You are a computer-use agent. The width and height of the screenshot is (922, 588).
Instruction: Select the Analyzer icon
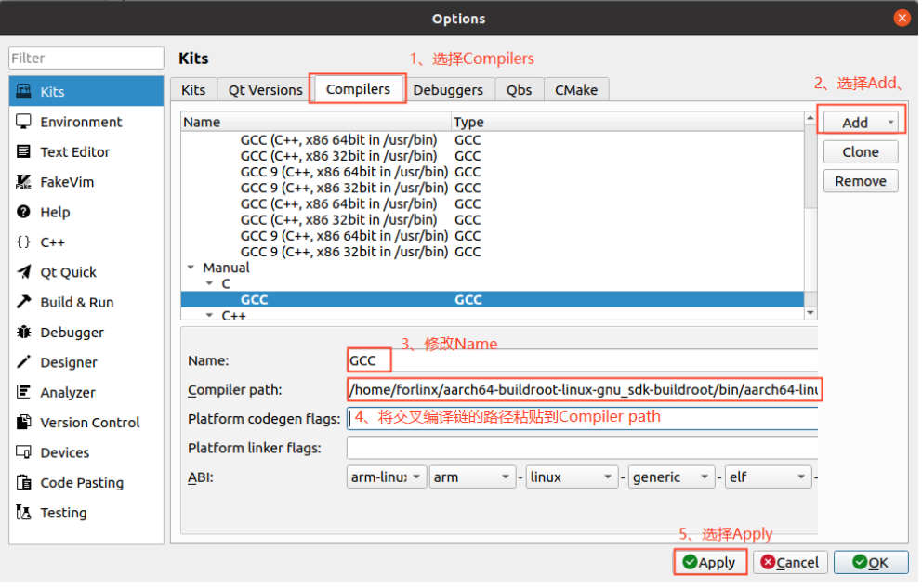coord(23,392)
